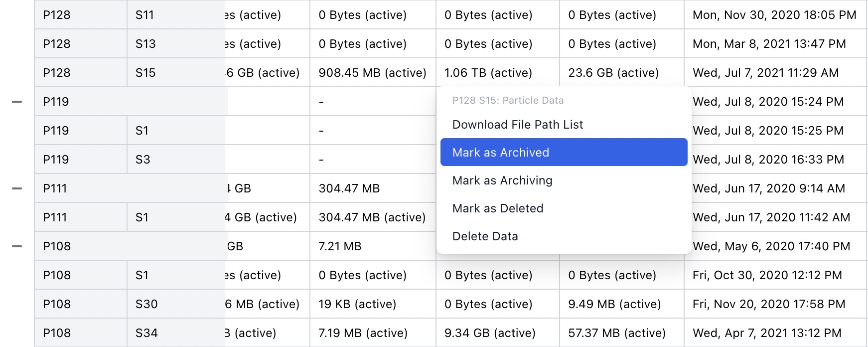This screenshot has height=347, width=868.
Task: Collapse the P108 project row group
Action: click(17, 246)
